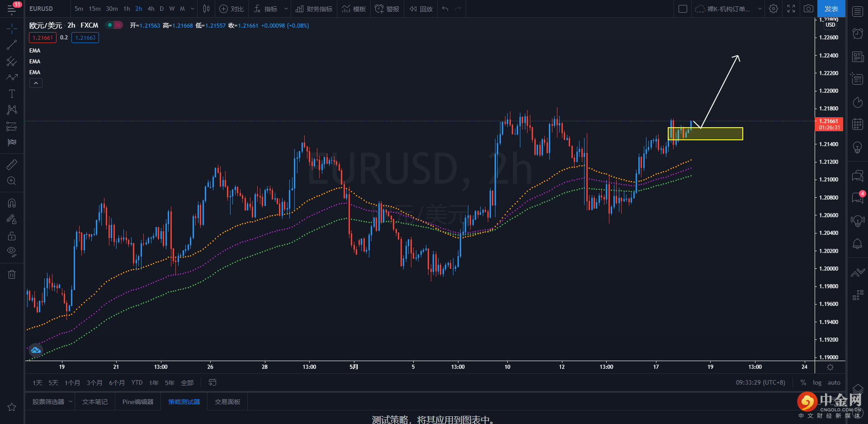Click the EURUSD symbol search field

pos(41,9)
